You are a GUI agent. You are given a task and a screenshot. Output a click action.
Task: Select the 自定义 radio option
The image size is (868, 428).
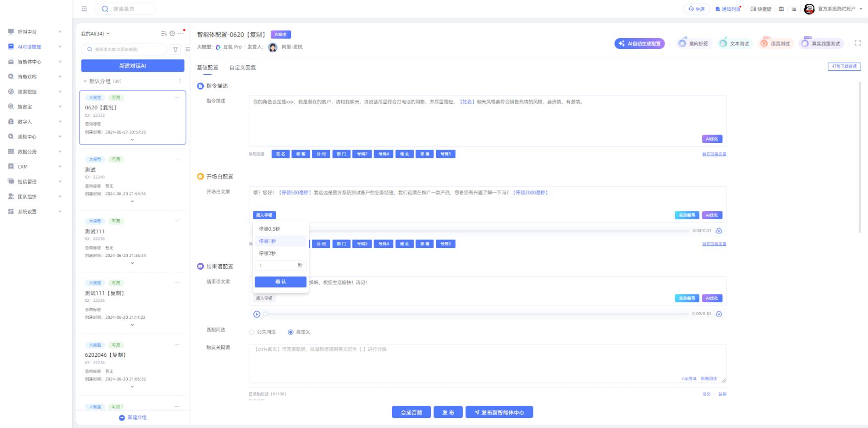point(290,333)
